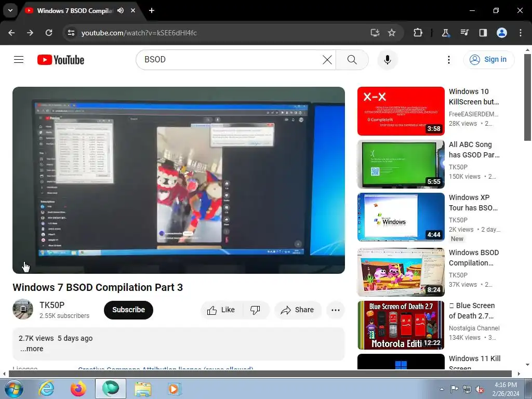Image resolution: width=532 pixels, height=399 pixels.
Task: Open TK50P channel name link
Action: [52, 305]
